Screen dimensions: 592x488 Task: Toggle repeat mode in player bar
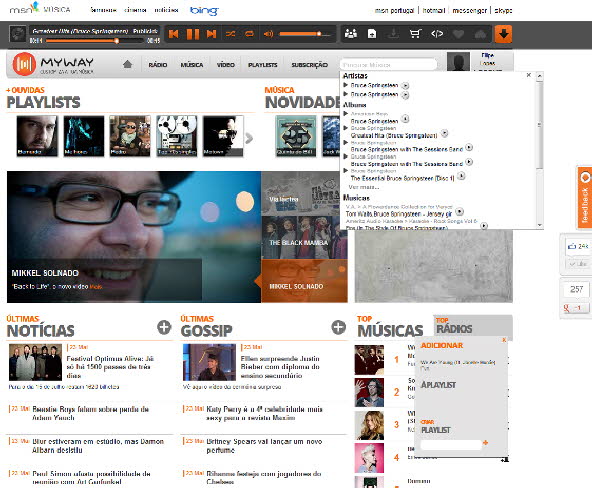(249, 34)
